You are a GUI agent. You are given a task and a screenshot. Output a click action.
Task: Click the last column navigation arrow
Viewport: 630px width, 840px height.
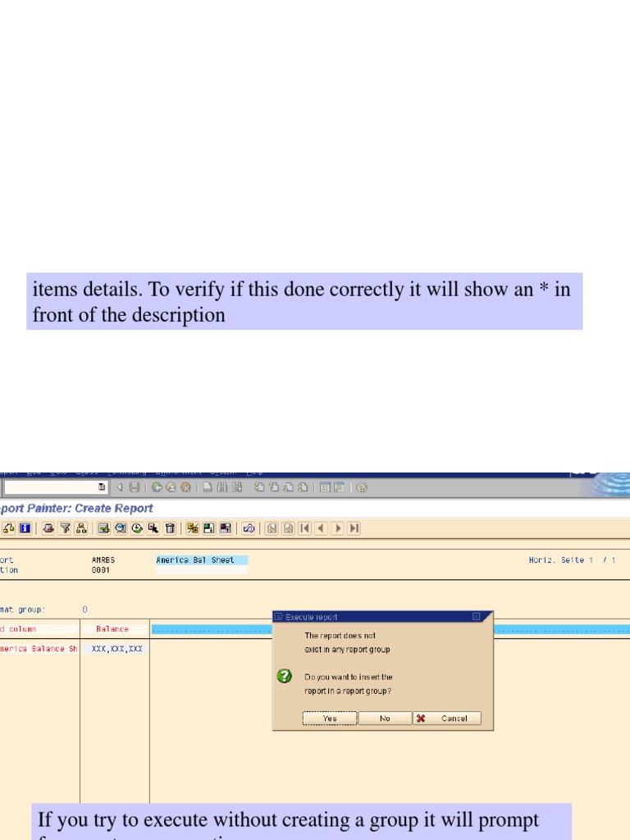pos(354,528)
